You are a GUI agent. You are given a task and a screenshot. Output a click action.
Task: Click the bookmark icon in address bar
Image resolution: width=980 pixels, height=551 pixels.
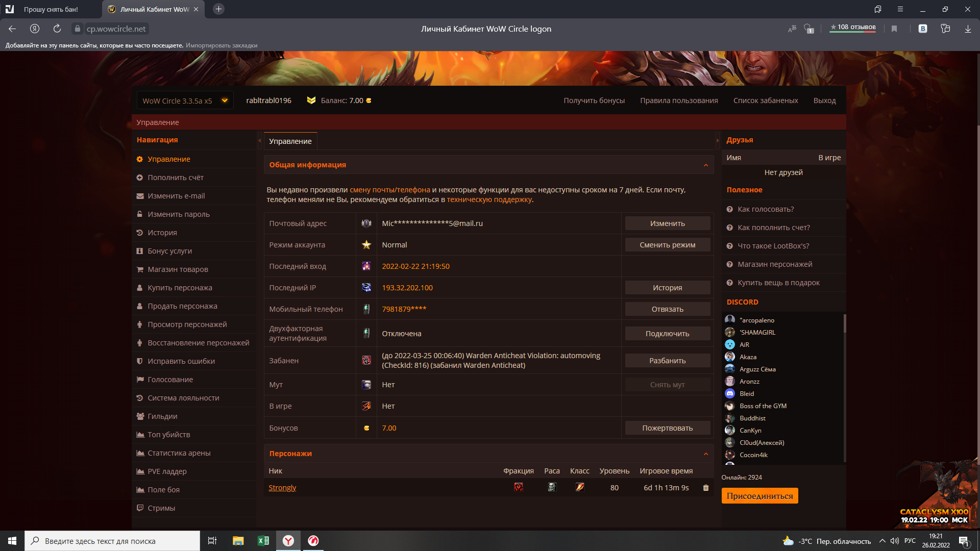point(894,29)
